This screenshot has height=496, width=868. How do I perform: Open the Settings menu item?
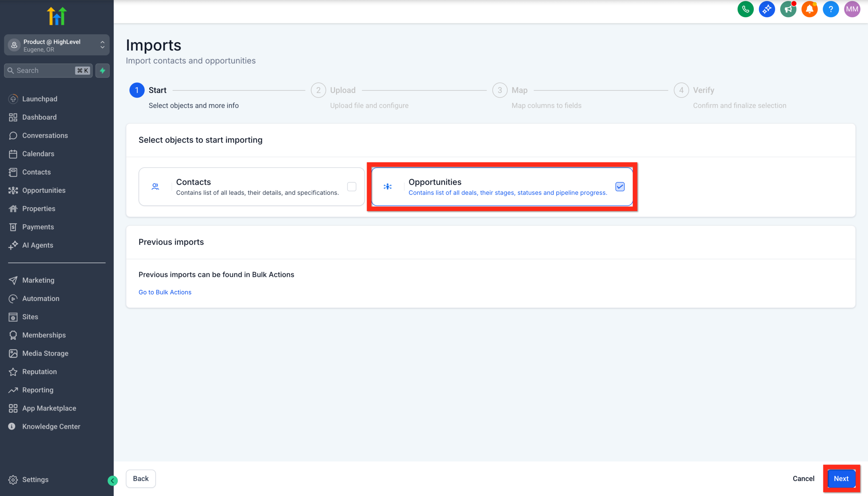click(35, 479)
